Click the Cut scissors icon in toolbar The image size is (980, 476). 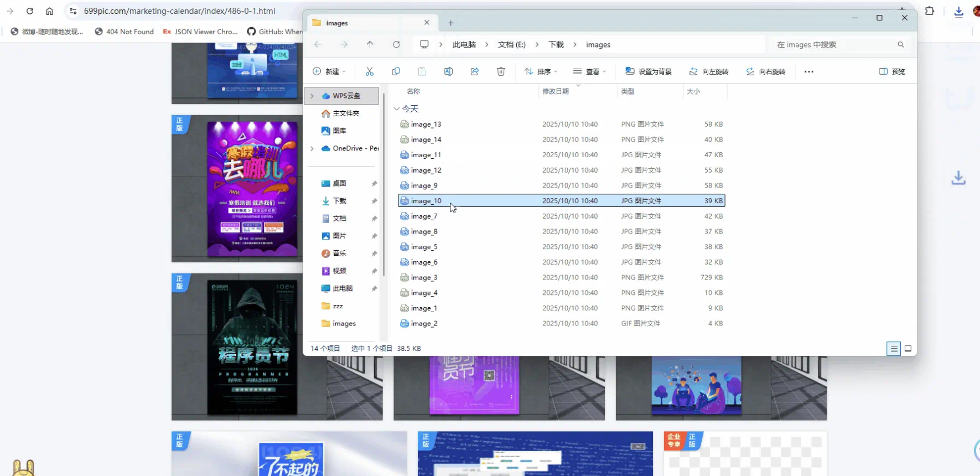pyautogui.click(x=370, y=71)
